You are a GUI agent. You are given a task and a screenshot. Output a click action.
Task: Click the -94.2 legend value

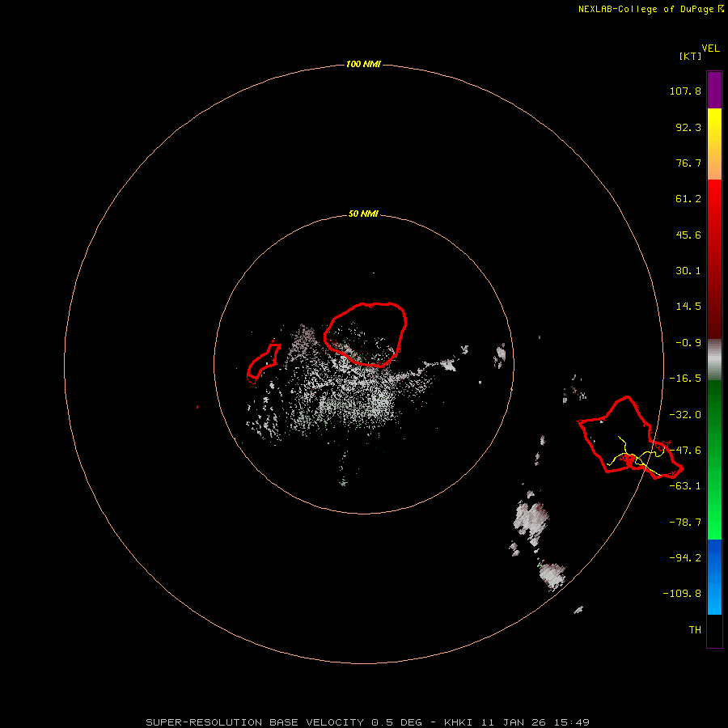pos(685,557)
